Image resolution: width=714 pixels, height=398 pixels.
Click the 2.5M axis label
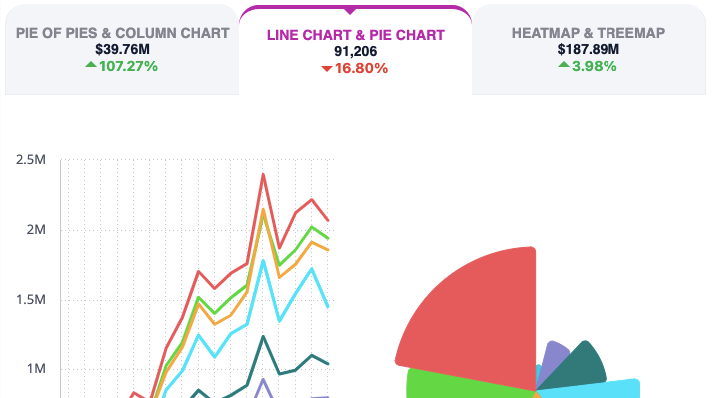pos(31,159)
